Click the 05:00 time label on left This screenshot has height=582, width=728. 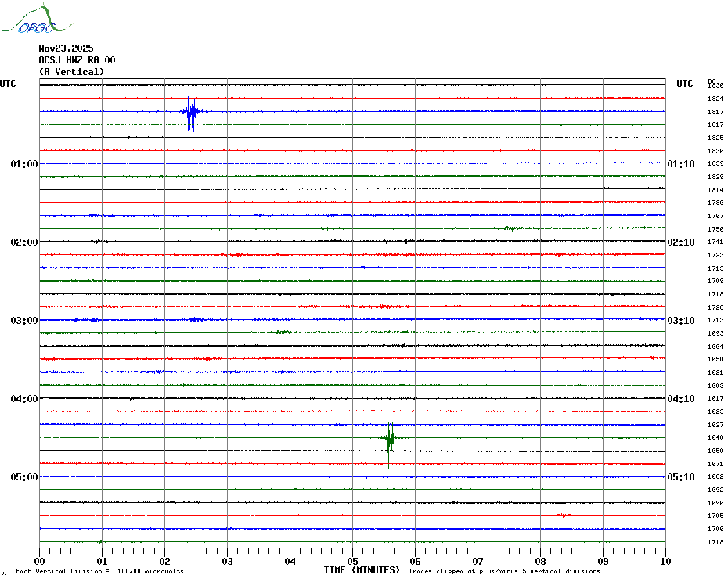(x=24, y=477)
